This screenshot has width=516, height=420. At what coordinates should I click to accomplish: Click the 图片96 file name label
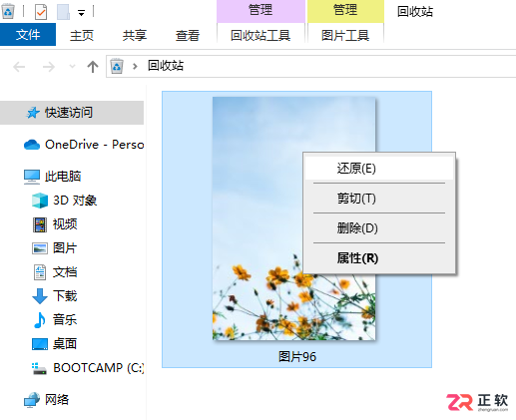tap(297, 357)
